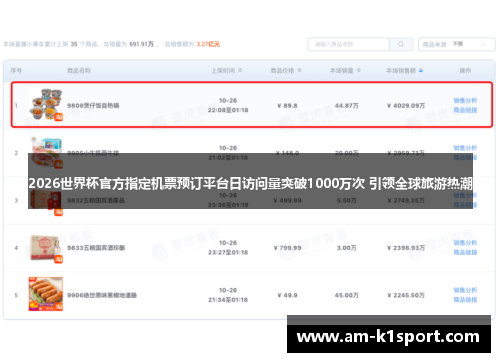This screenshot has height=362, width=500.
Task: Sort by 商品价格 using its sort arrow
Action: coord(299,70)
